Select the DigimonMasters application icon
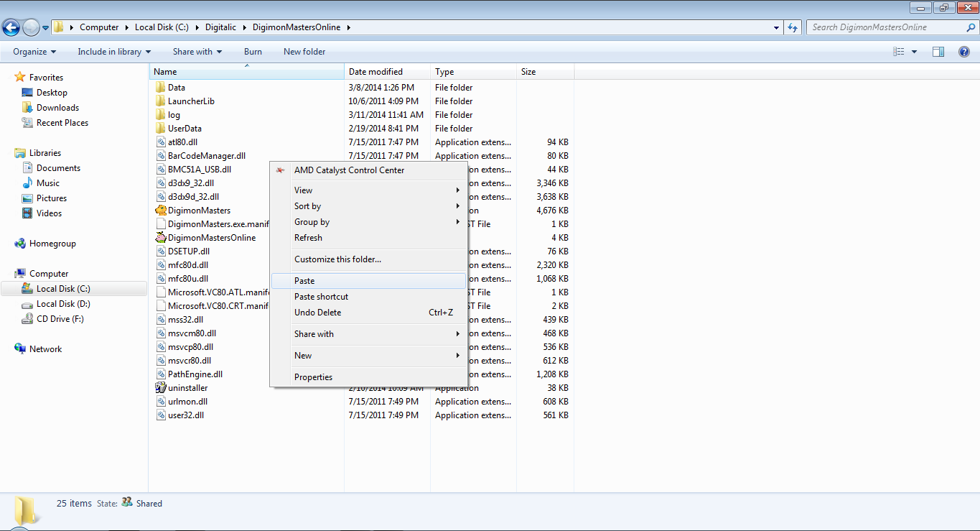The image size is (980, 531). pyautogui.click(x=161, y=211)
